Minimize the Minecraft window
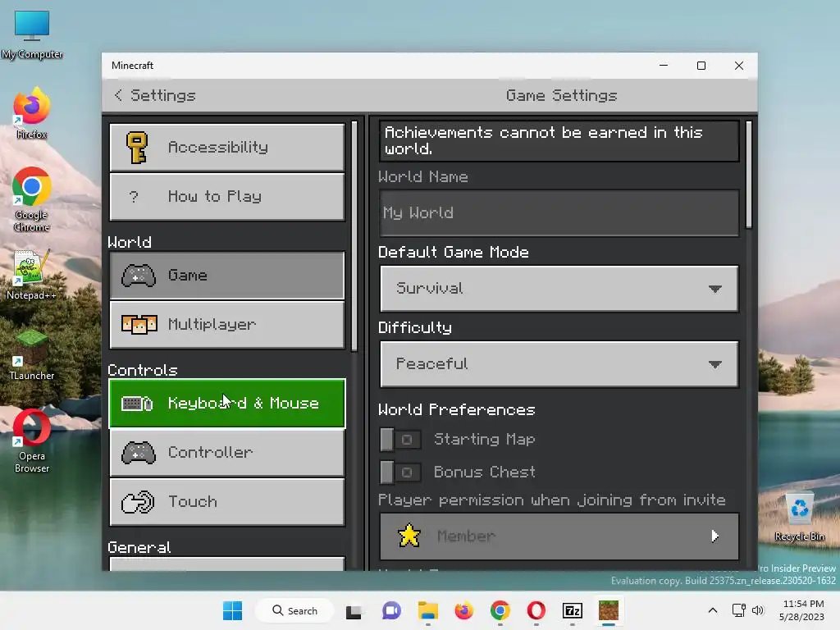Image resolution: width=840 pixels, height=630 pixels. (664, 66)
